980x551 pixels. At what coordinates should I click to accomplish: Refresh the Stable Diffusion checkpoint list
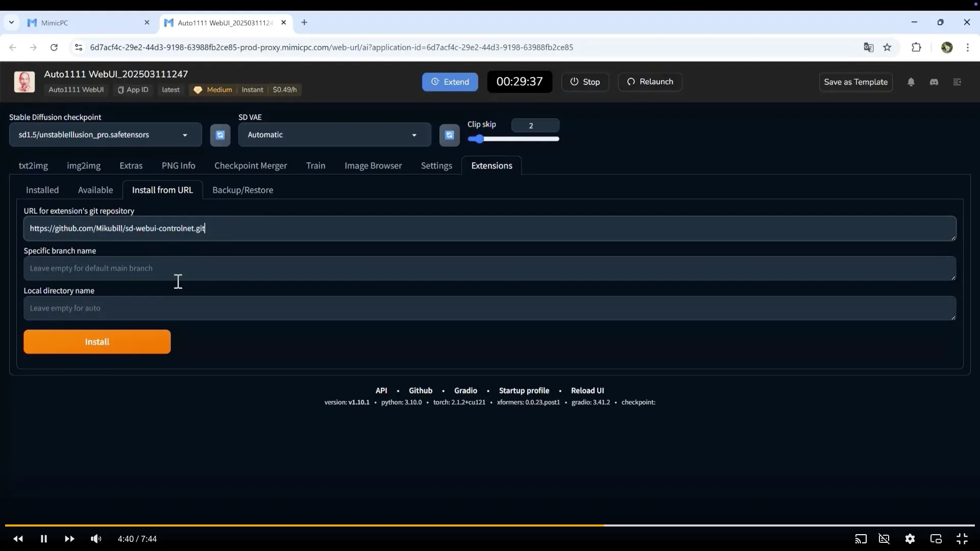pos(220,135)
